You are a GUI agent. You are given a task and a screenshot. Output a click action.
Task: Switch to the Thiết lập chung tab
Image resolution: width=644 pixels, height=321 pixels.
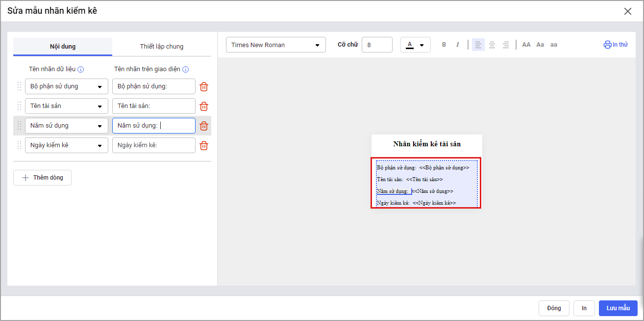pos(162,47)
